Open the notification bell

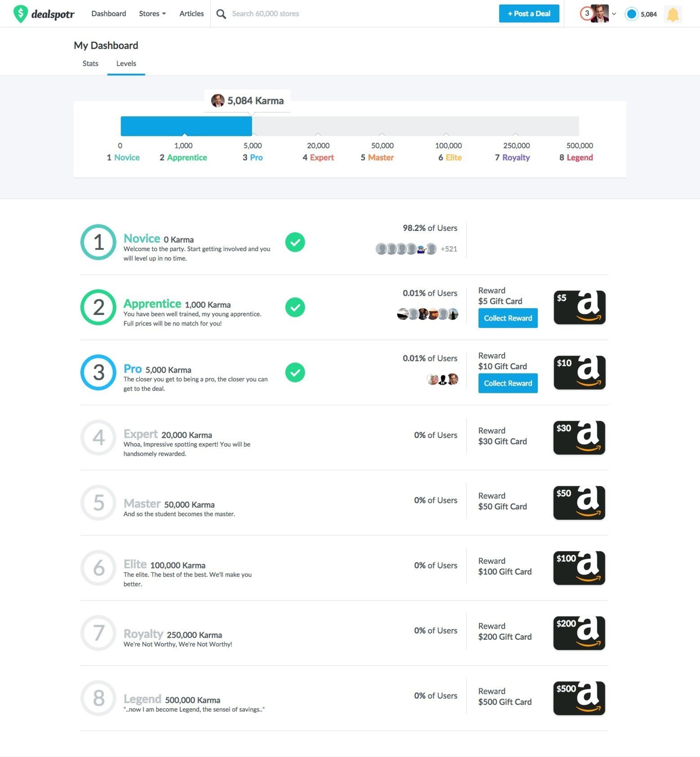coord(673,14)
